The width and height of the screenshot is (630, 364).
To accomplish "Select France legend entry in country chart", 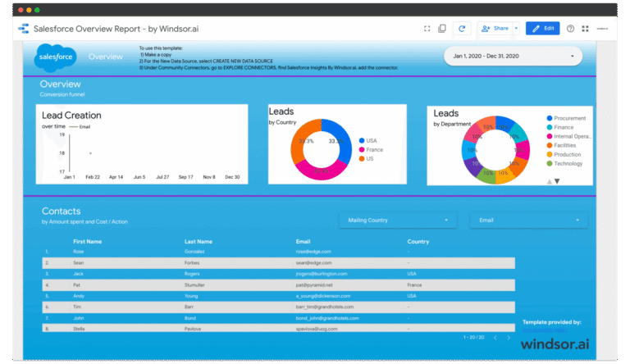I will 371,149.
